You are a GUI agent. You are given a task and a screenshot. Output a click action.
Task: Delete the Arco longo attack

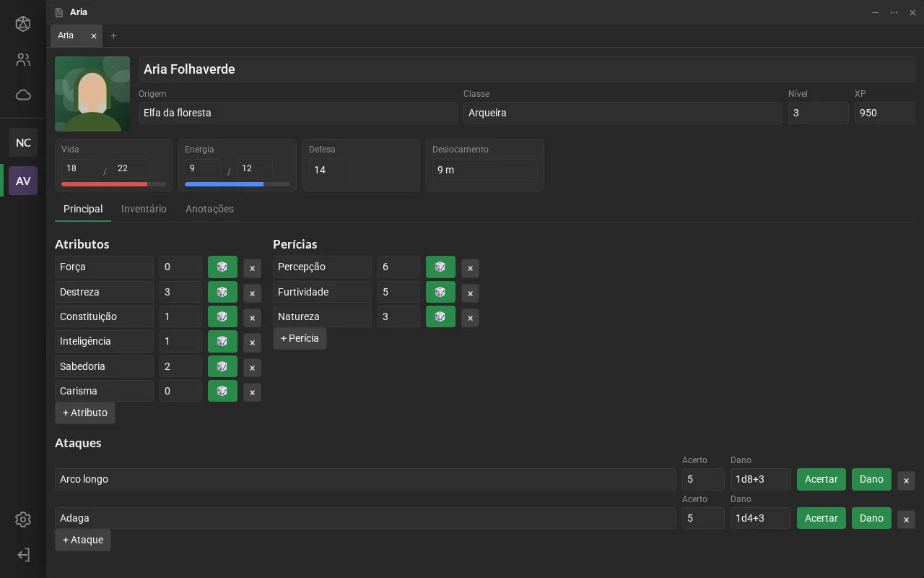(x=906, y=480)
